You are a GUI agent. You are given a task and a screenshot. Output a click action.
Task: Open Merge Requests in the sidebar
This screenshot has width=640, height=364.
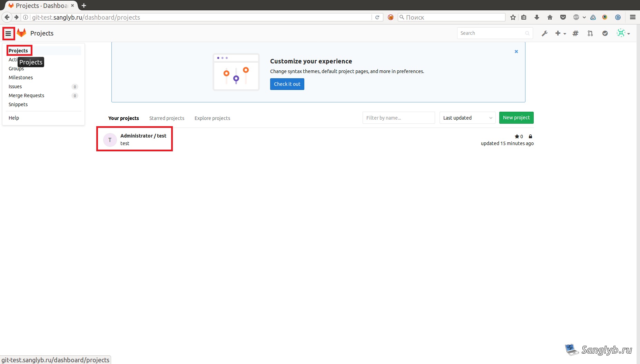pos(43,95)
